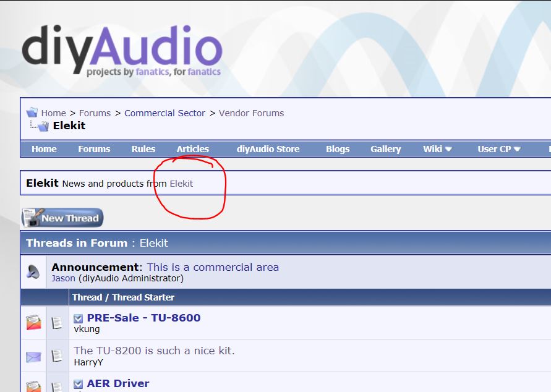Open Gallery in navigation bar
The width and height of the screenshot is (551, 392).
(x=385, y=149)
